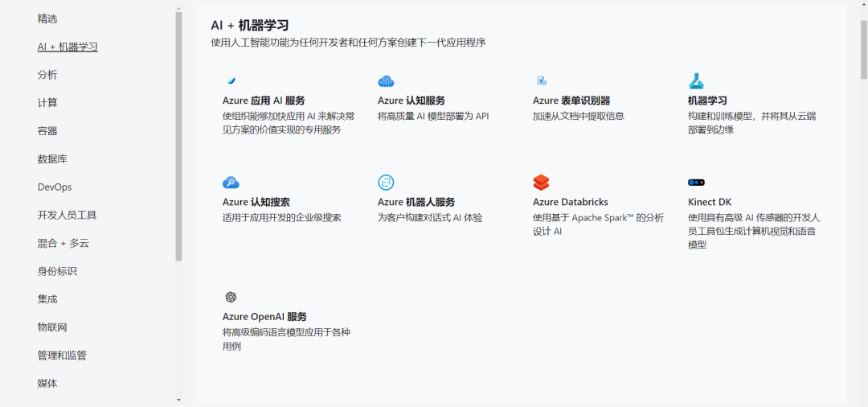Select 容器 in the category sidebar
Image resolution: width=868 pixels, height=407 pixels.
(x=47, y=131)
